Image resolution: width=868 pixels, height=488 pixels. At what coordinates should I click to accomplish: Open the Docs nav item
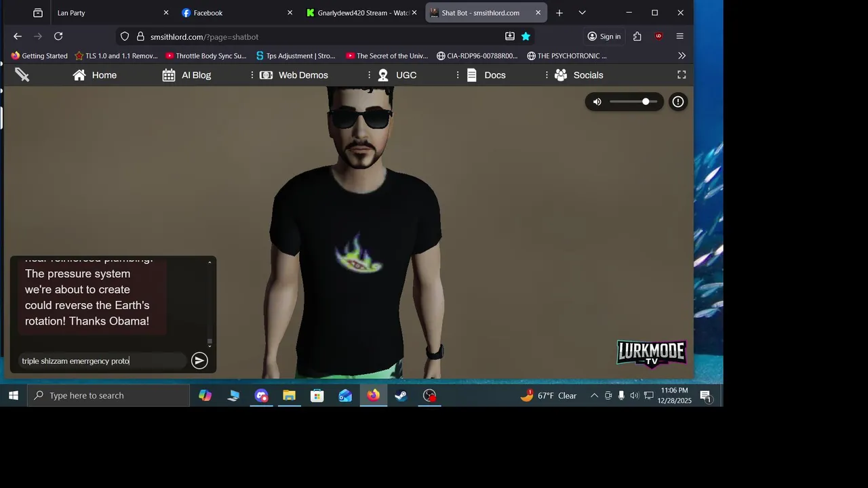(x=486, y=75)
